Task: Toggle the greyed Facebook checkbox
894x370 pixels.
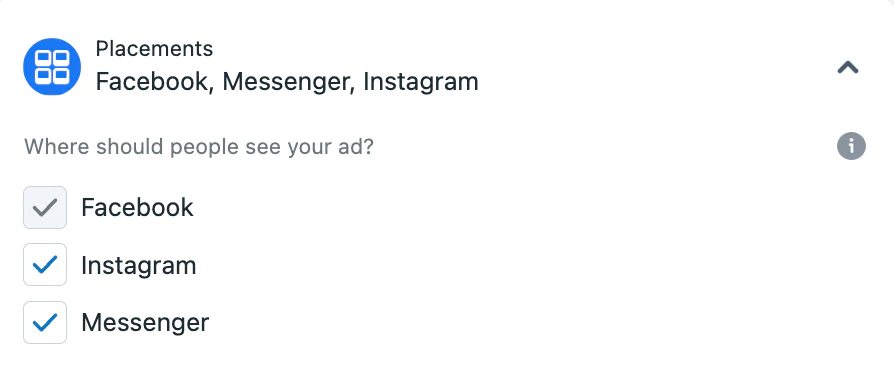Action: click(x=45, y=208)
